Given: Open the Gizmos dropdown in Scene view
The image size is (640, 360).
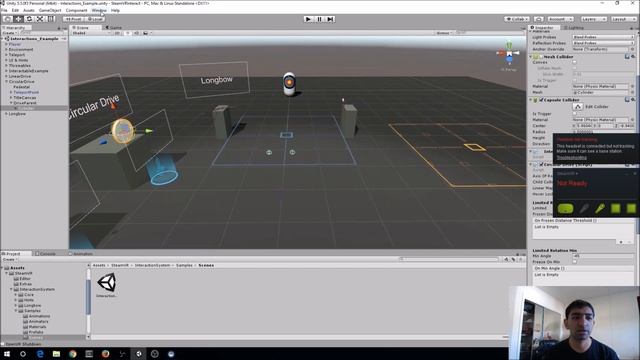Looking at the screenshot, I should 444,33.
